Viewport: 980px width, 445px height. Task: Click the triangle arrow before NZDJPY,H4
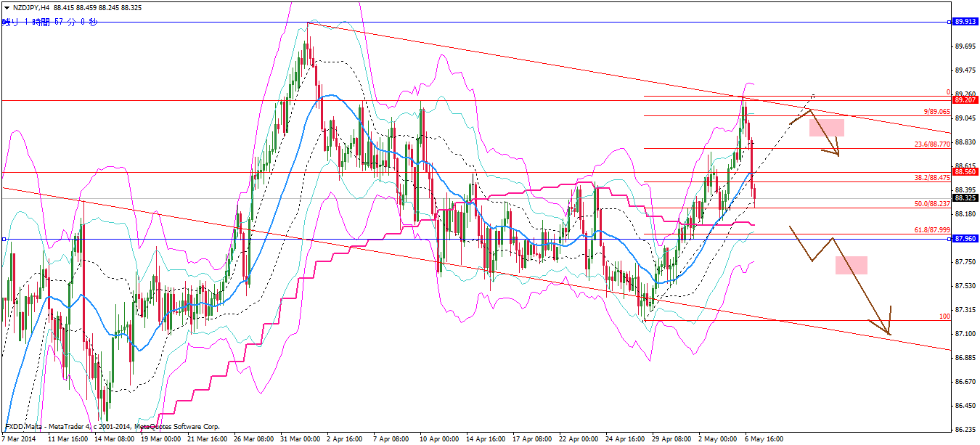(x=5, y=7)
